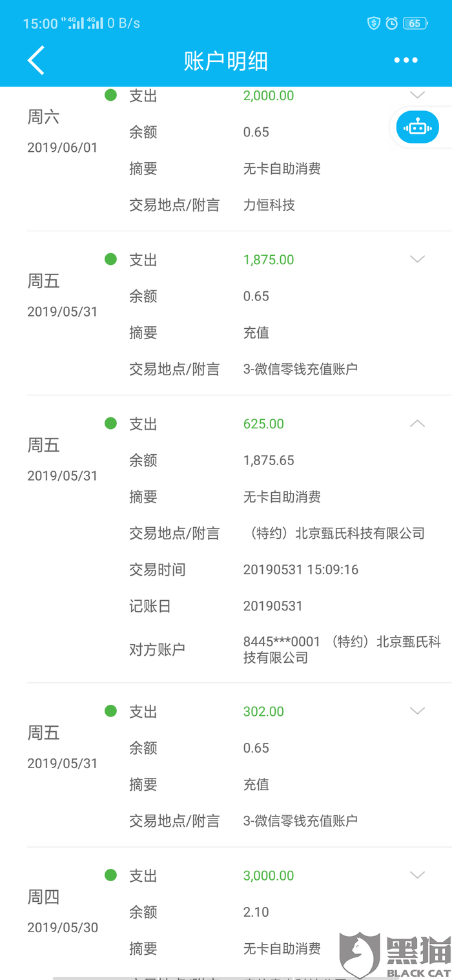Tap the back arrow in header
452x980 pixels.
(36, 60)
